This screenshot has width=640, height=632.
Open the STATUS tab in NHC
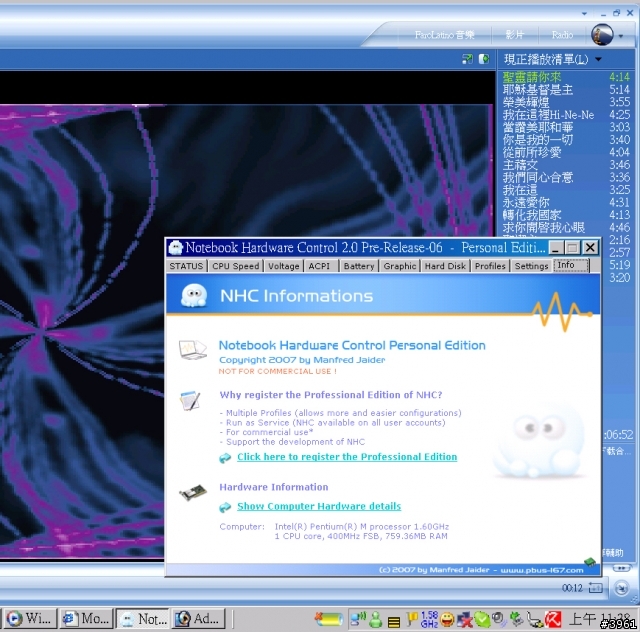click(186, 266)
